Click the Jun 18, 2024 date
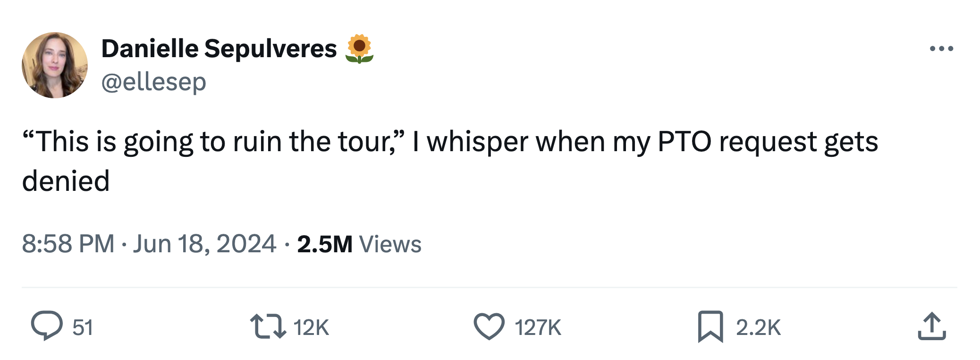This screenshot has height=360, width=980. (x=204, y=244)
